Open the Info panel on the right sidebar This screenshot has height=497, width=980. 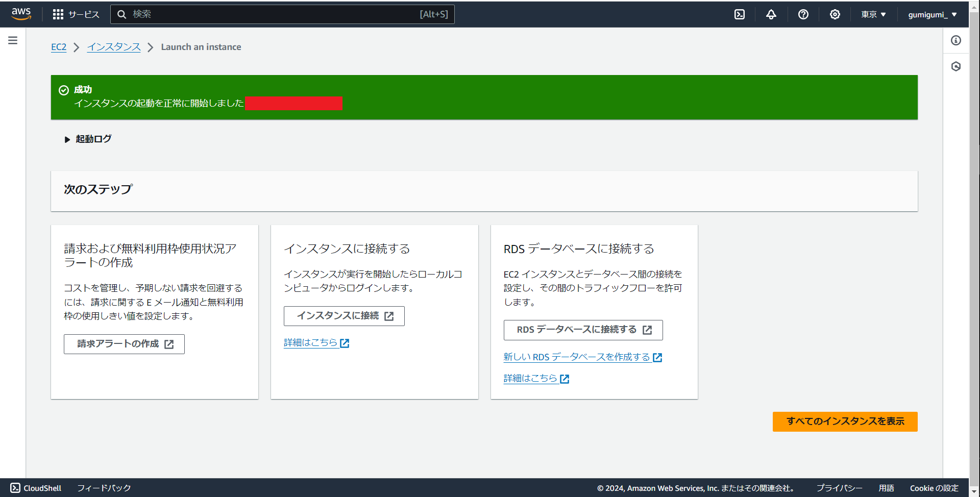coord(957,40)
